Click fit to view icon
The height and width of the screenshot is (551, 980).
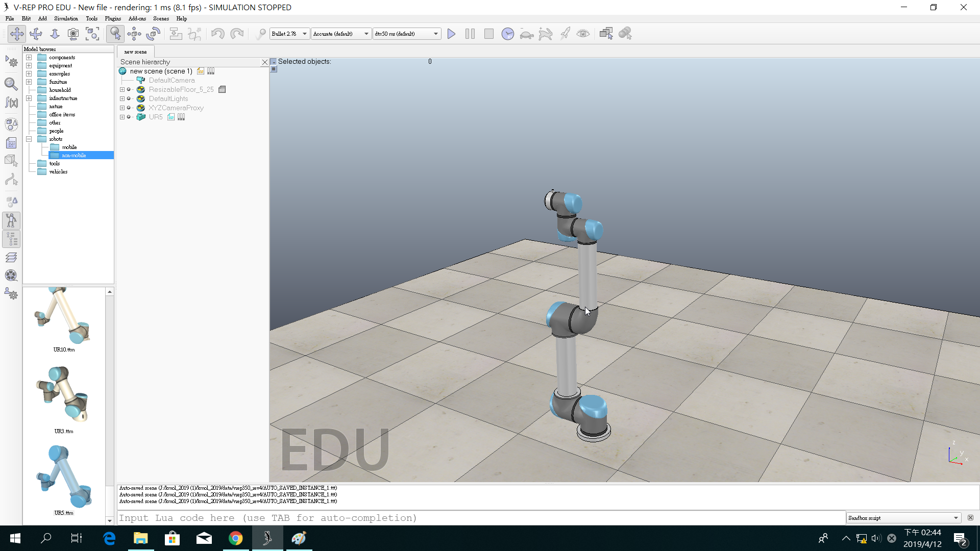[x=92, y=34]
